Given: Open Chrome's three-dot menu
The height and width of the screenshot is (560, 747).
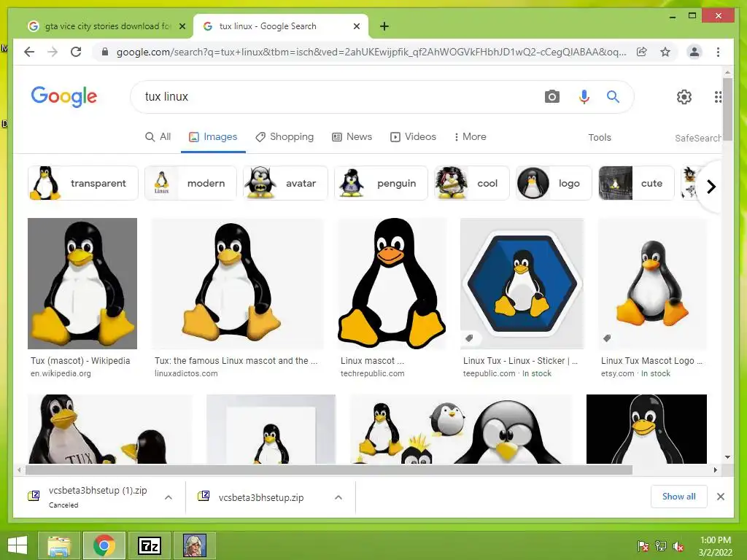Looking at the screenshot, I should point(718,52).
